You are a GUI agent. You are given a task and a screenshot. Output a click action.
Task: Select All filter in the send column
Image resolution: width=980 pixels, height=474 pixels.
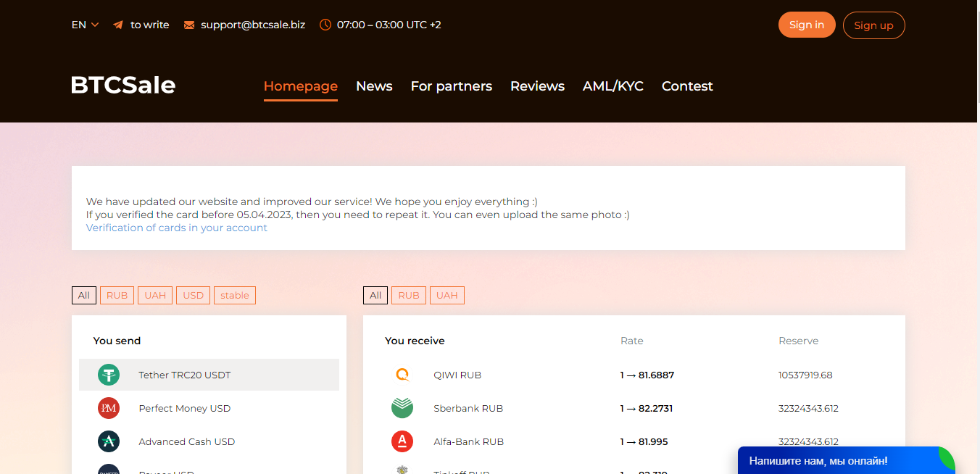[x=84, y=295]
